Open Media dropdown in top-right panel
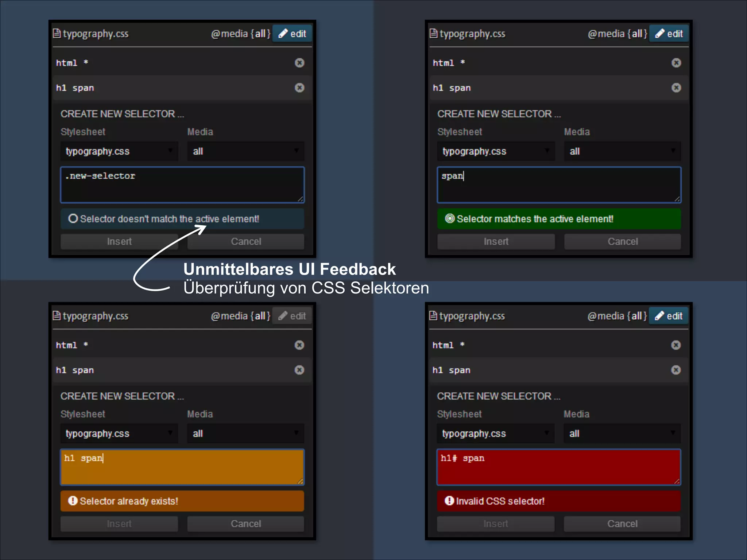 pos(623,151)
